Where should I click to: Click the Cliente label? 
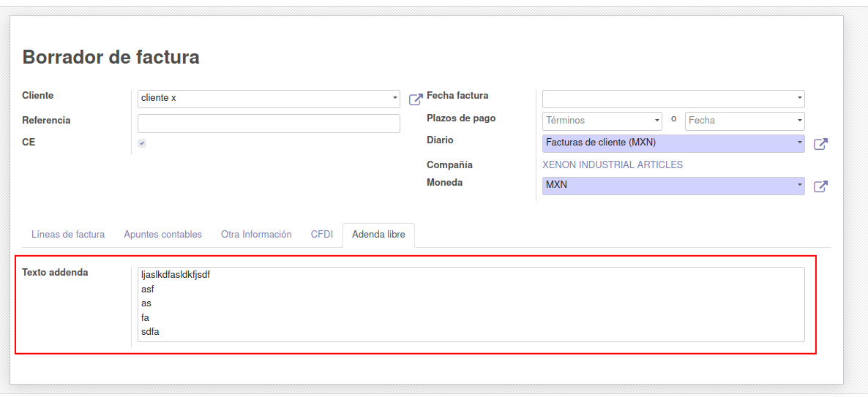point(38,96)
